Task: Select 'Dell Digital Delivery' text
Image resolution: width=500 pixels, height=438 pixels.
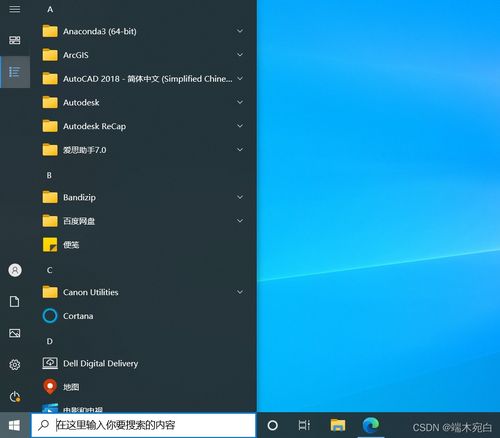Action: tap(100, 363)
